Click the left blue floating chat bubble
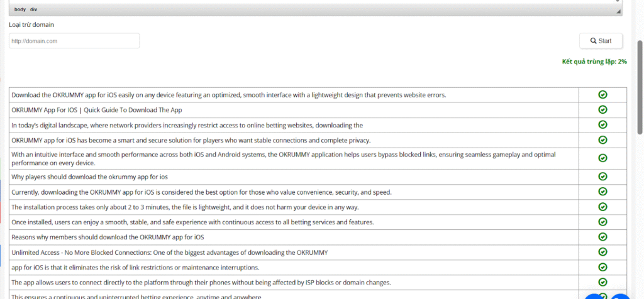This screenshot has width=644, height=299. pyautogui.click(x=596, y=295)
